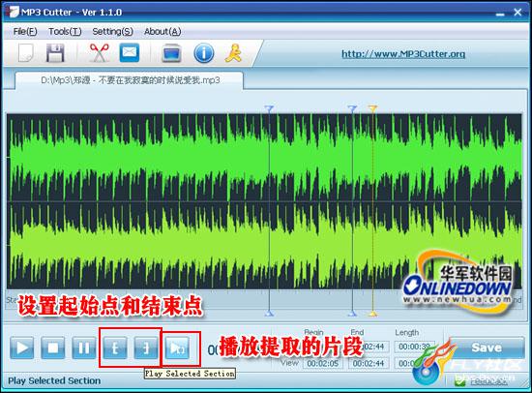Open the Setting menu
The width and height of the screenshot is (532, 393).
pos(112,32)
